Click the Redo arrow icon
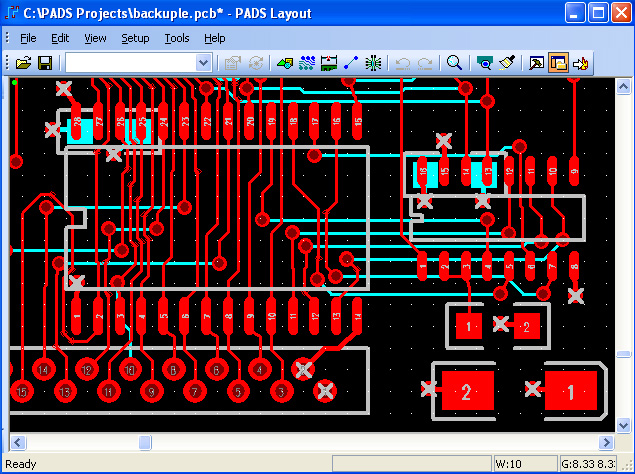 (425, 63)
